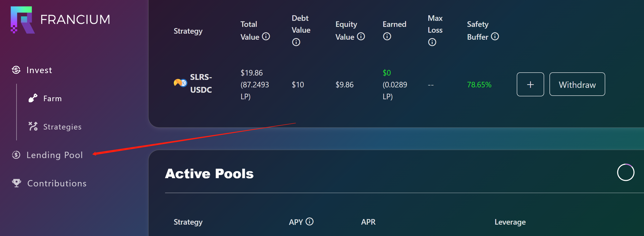Click the APY info icon

[x=310, y=221]
